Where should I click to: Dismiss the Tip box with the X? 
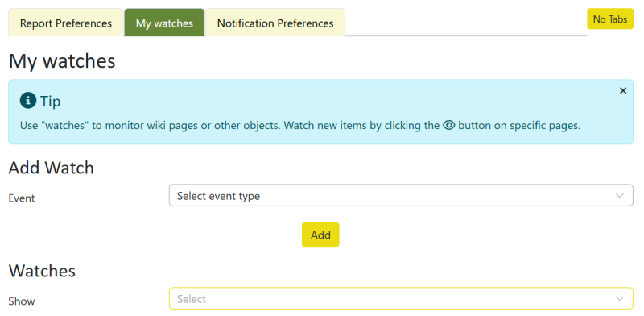[x=622, y=91]
